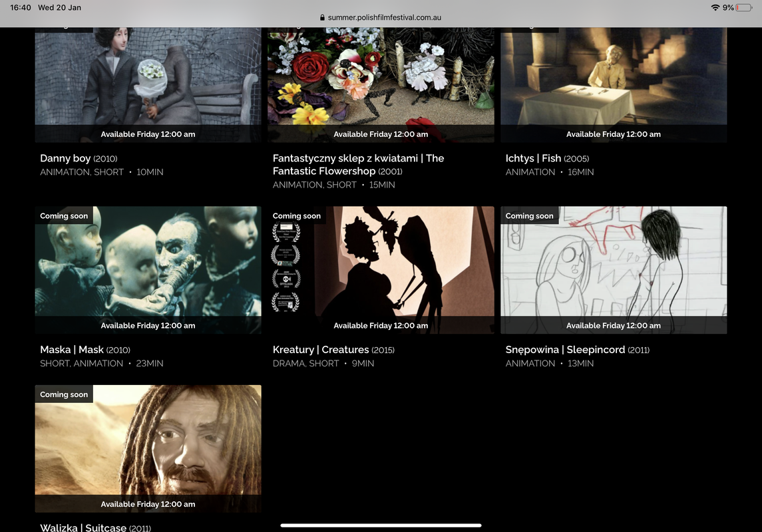762x532 pixels.
Task: Click Fantastyczny sklep z kwiatami title link
Action: tap(358, 164)
